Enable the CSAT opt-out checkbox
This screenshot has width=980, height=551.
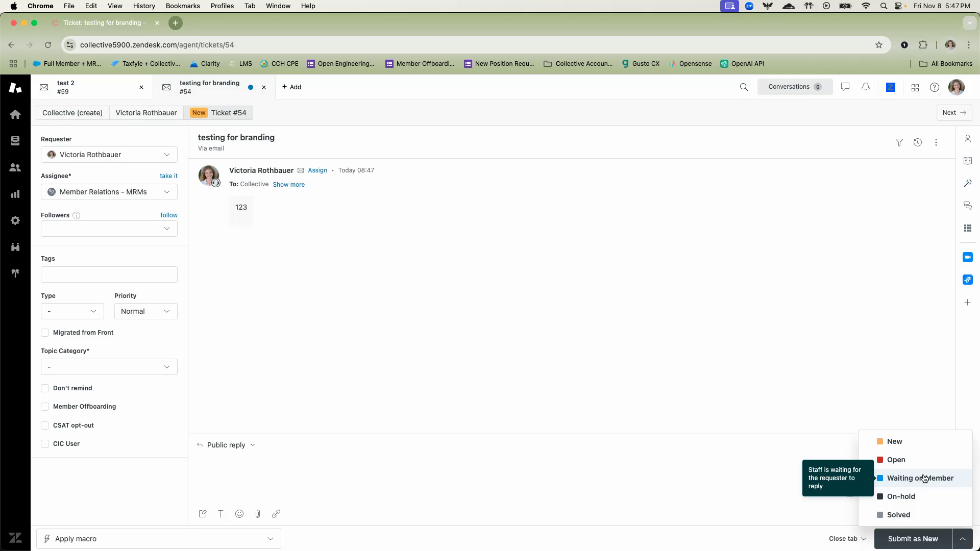pyautogui.click(x=45, y=425)
